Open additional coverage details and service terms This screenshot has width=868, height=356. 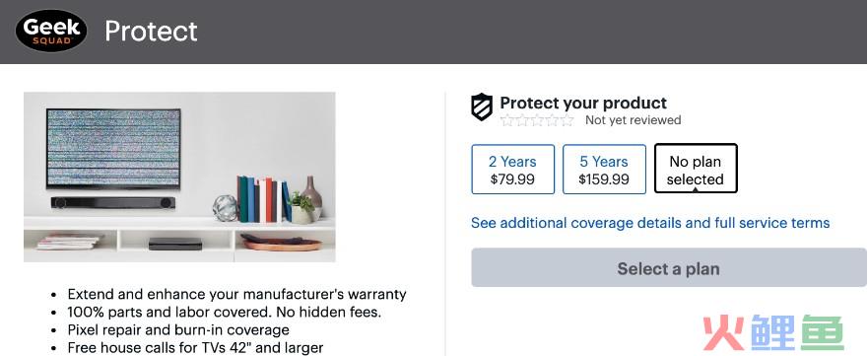(x=650, y=223)
